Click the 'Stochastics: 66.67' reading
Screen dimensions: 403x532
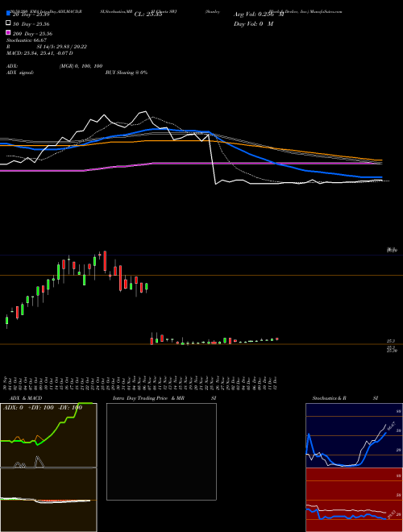pos(27,40)
